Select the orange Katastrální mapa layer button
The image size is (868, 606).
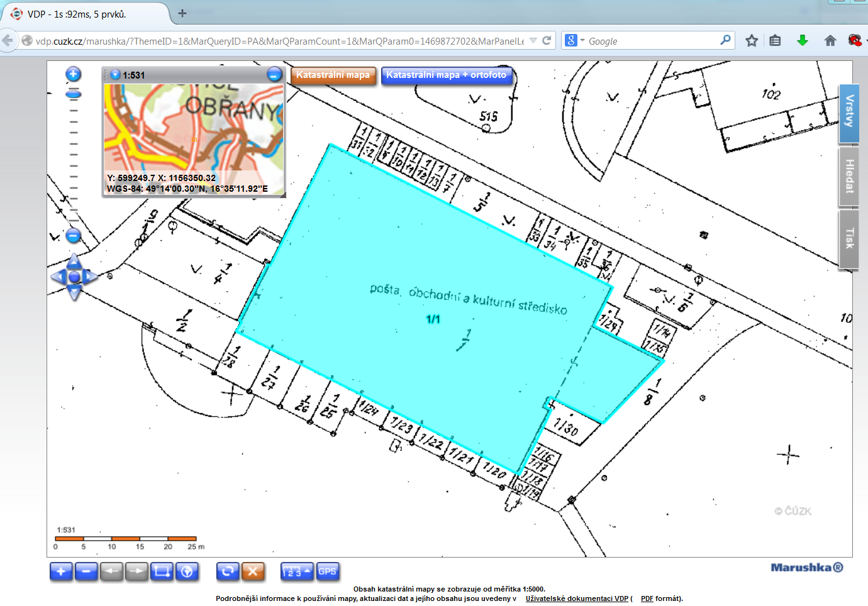click(x=333, y=75)
